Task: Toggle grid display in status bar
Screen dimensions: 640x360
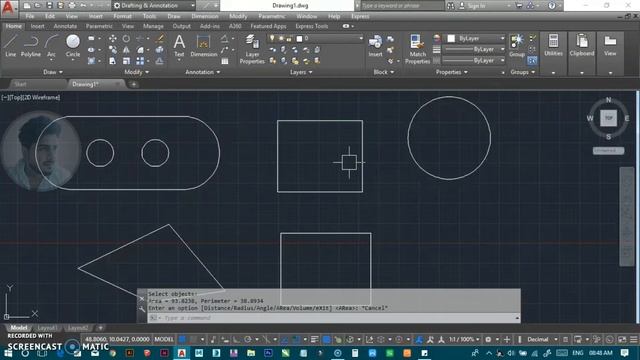Action: 182,339
